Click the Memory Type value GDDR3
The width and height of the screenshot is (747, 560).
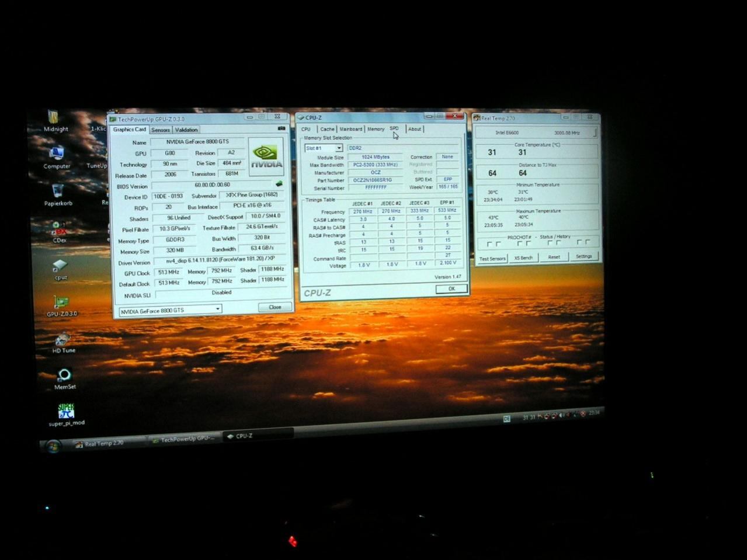[x=175, y=239]
